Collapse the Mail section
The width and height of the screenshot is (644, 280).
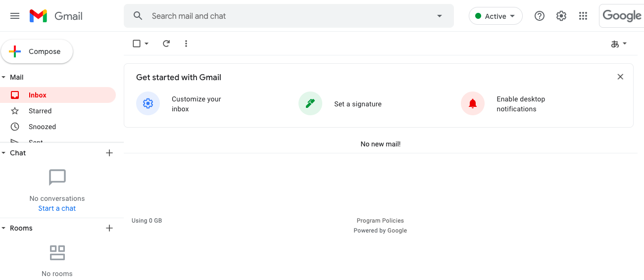click(x=4, y=77)
